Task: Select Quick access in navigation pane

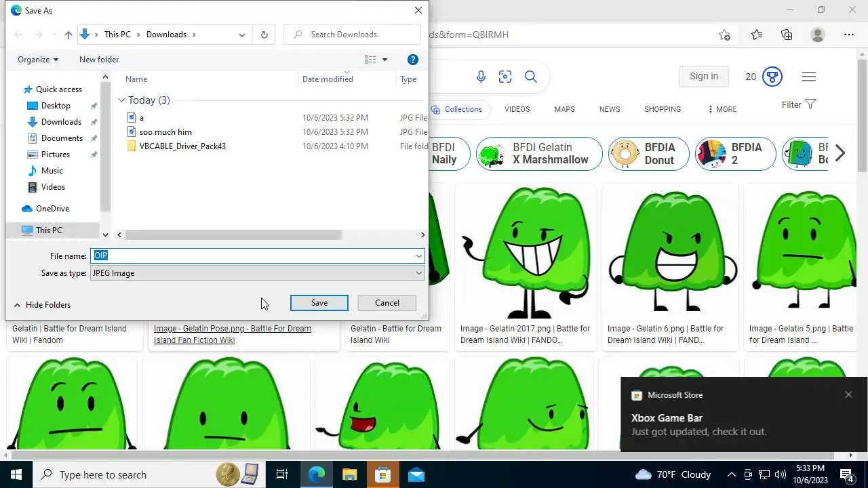Action: 58,89
